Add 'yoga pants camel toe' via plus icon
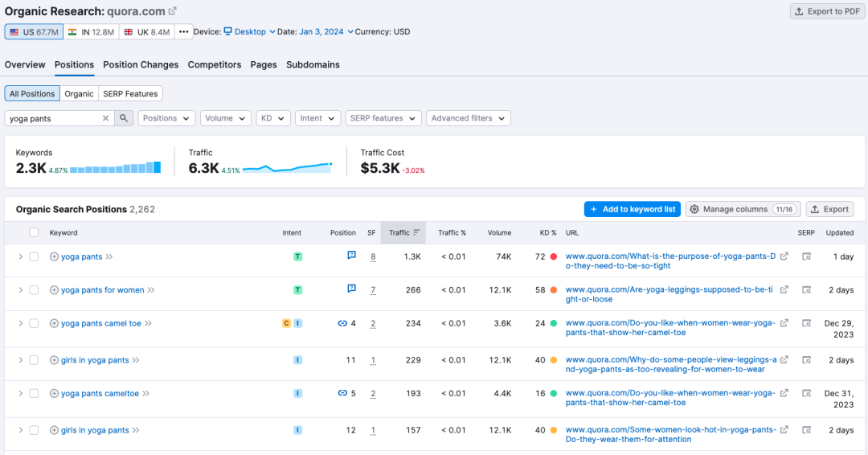This screenshot has width=868, height=455. pyautogui.click(x=55, y=323)
